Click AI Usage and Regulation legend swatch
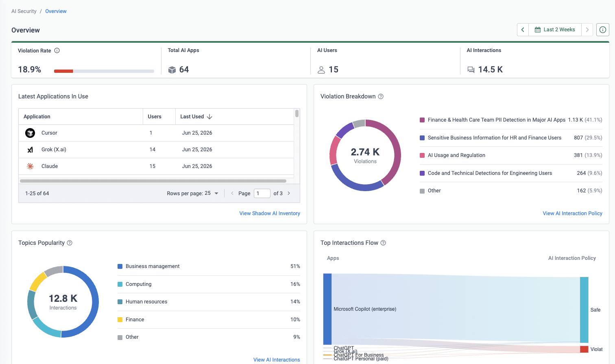Image resolution: width=615 pixels, height=364 pixels. click(x=422, y=155)
